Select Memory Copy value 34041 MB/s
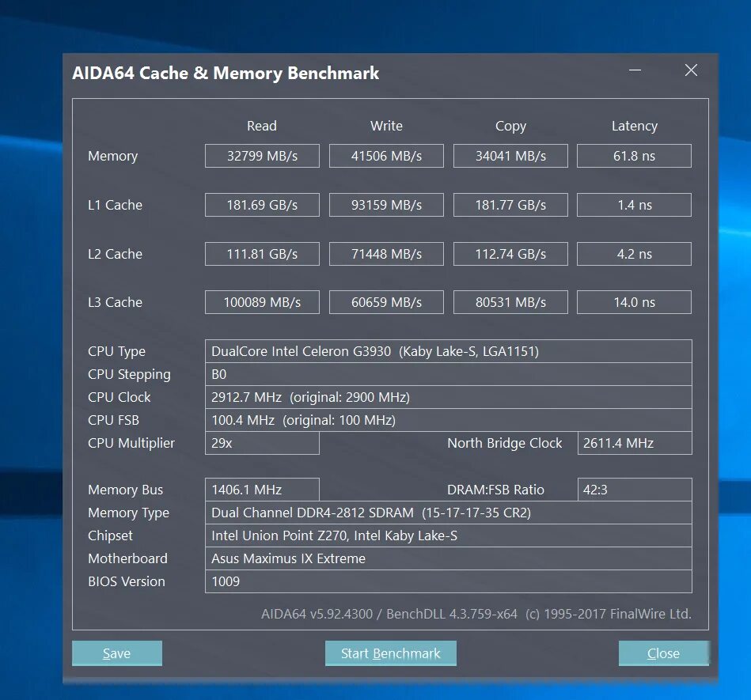This screenshot has width=751, height=700. tap(510, 156)
